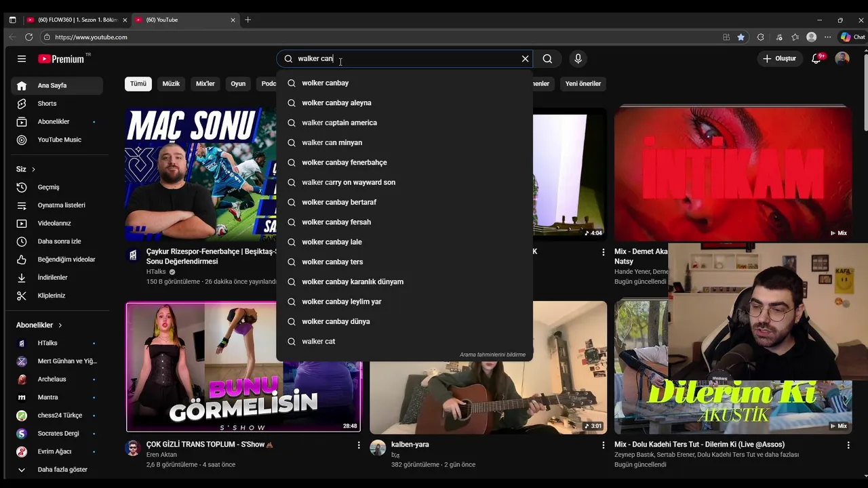Open YouTube Music from the sidebar
The image size is (868, 488).
click(x=57, y=140)
